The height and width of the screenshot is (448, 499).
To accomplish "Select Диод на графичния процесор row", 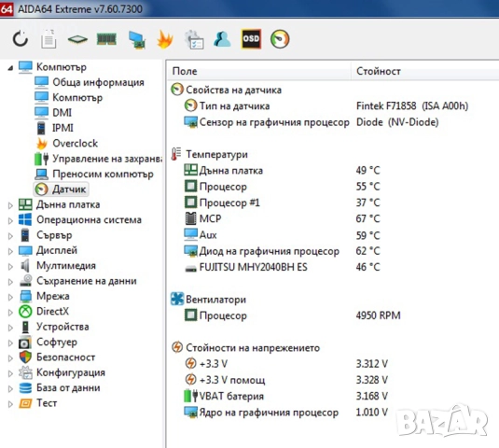I will click(283, 251).
